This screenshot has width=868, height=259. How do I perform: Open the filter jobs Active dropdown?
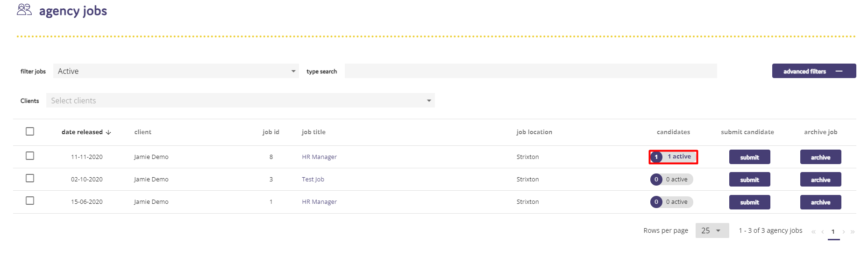(x=176, y=71)
